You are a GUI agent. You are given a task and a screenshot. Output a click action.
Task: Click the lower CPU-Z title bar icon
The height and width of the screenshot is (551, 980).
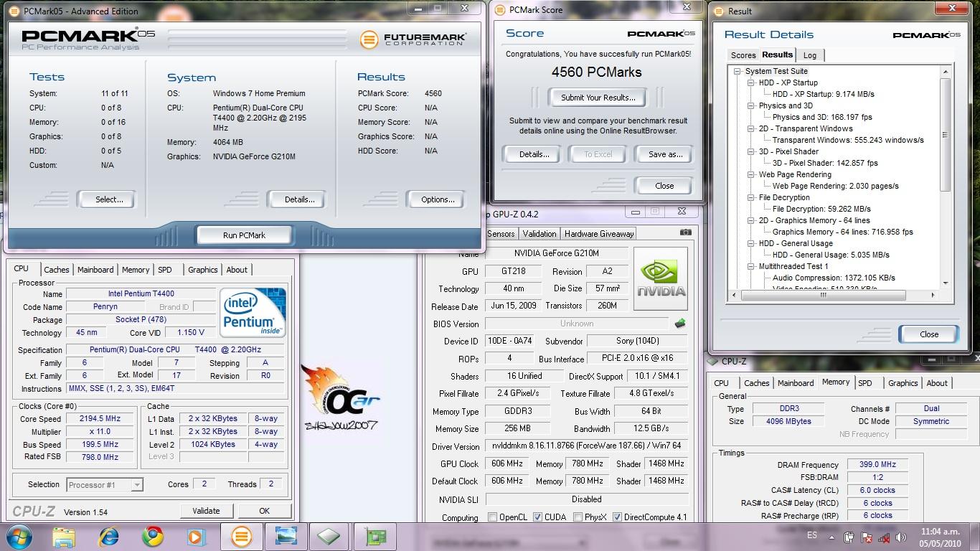coord(713,362)
